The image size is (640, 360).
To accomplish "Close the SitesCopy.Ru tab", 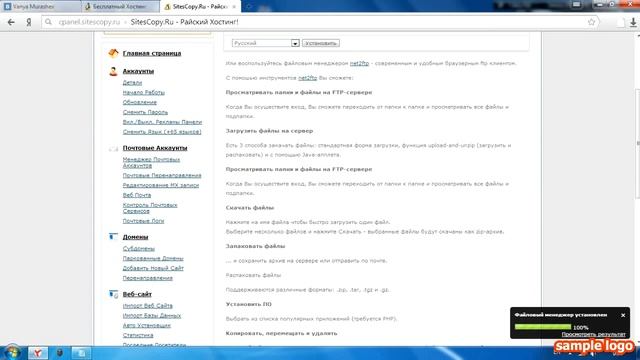I will tap(234, 7).
